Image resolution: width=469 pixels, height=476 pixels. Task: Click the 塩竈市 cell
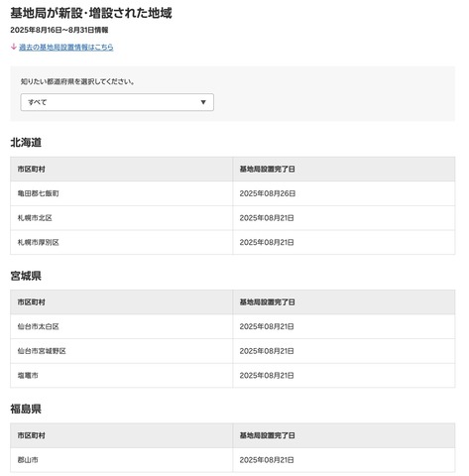[x=121, y=376]
